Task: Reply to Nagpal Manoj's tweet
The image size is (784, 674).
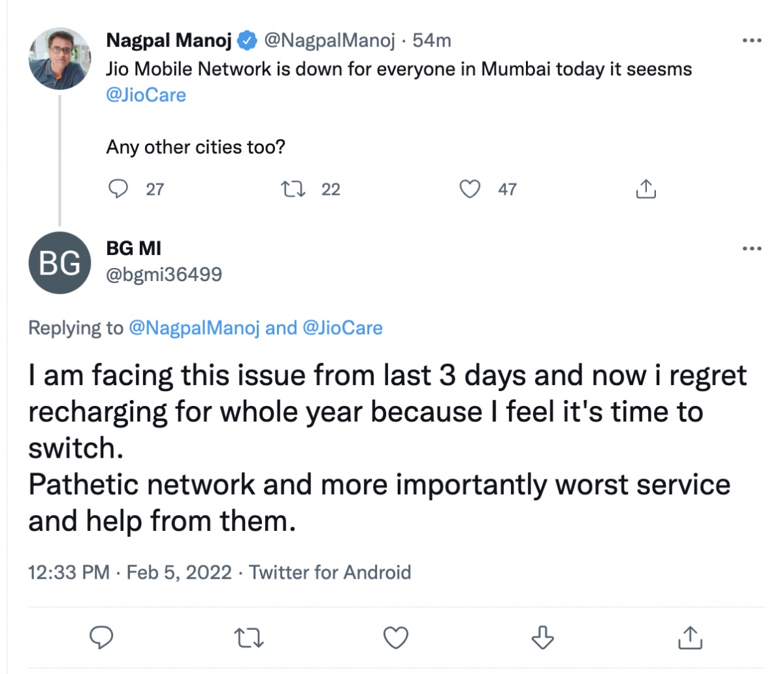Action: pos(118,189)
